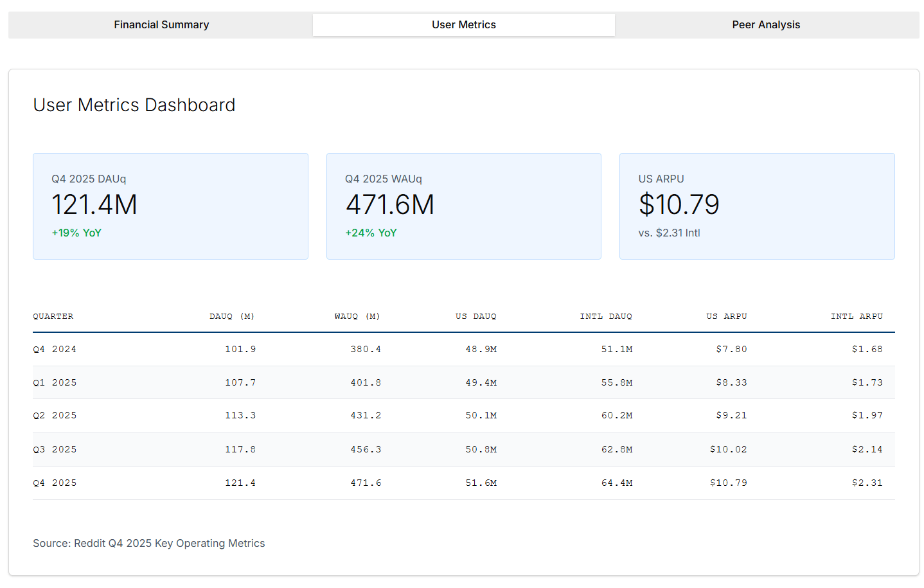Select the "50.1M" US DAUq cell
Viewport: 924px width, 588px height.
(x=481, y=416)
